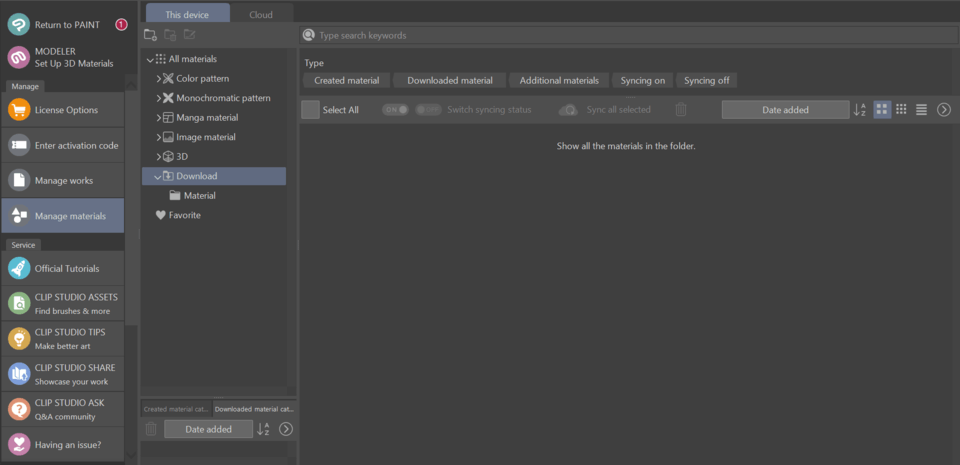Click the duplicate folder icon in tree toolbar
This screenshot has height=465, width=960.
point(170,35)
